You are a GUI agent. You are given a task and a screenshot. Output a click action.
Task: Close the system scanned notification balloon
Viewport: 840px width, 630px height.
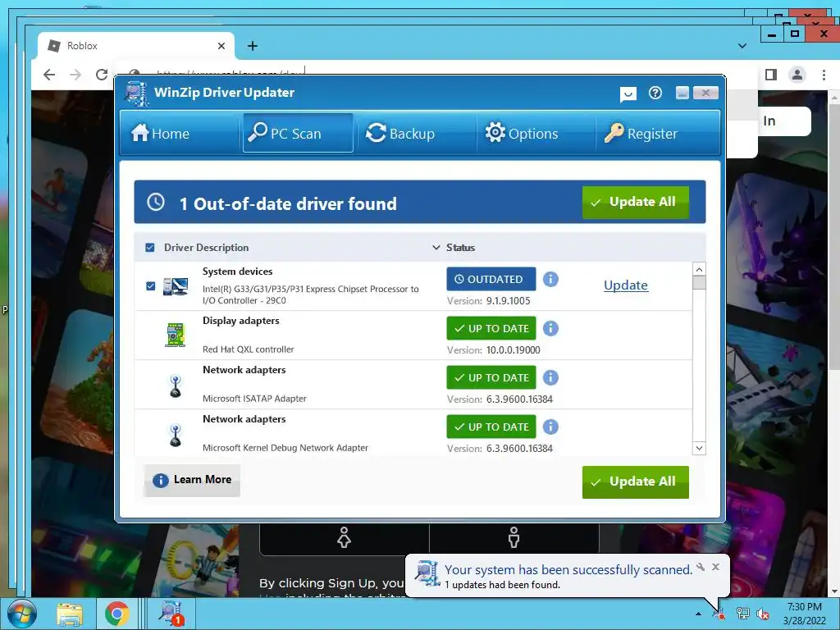pos(715,567)
